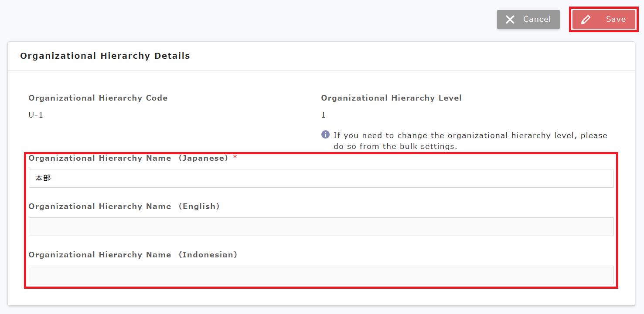Click the 本部 text in Japanese field
Image resolution: width=644 pixels, height=314 pixels.
[43, 179]
